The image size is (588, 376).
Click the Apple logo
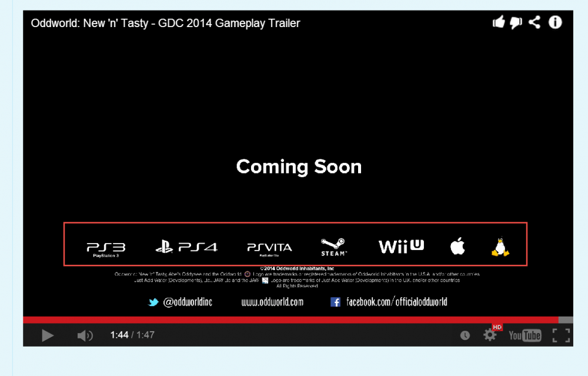pyautogui.click(x=457, y=246)
